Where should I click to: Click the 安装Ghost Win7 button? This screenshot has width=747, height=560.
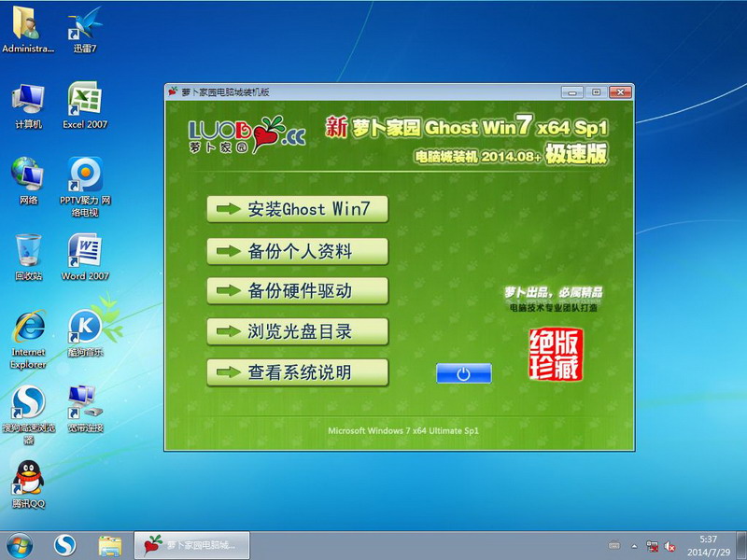point(298,209)
